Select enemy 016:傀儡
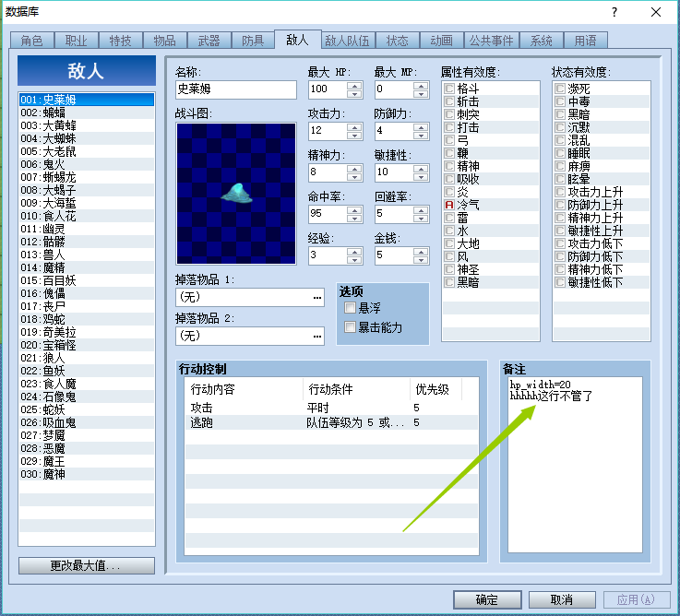This screenshot has height=616, width=680. (87, 293)
